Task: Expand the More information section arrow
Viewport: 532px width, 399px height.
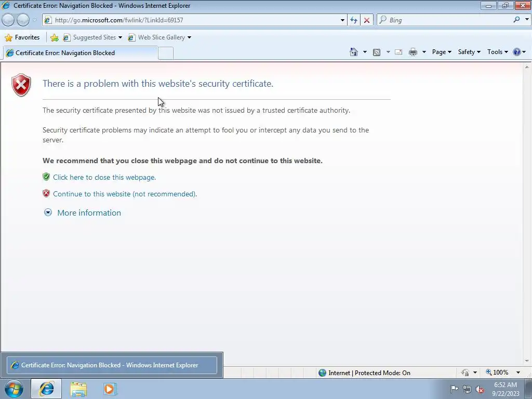Action: tap(48, 212)
